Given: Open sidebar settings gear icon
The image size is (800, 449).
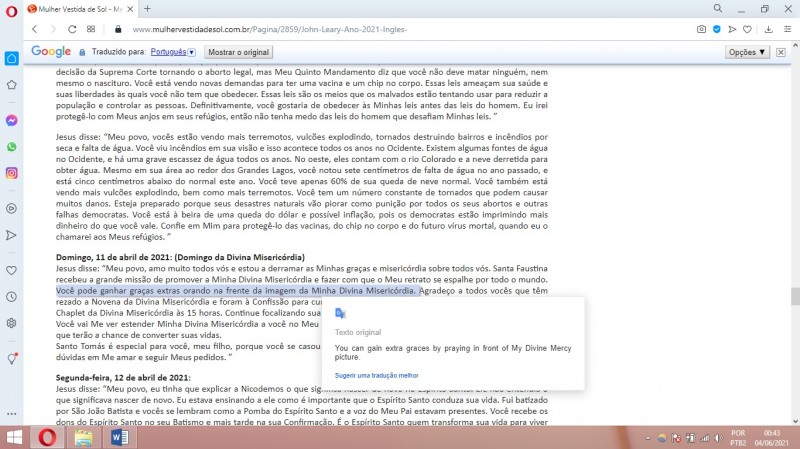Looking at the screenshot, I should click(11, 323).
